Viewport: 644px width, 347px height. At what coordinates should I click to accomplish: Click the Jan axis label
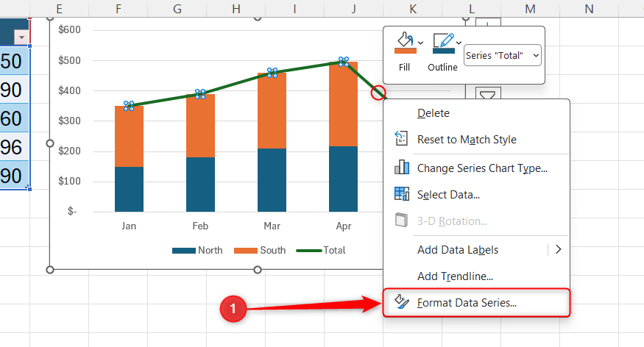129,226
